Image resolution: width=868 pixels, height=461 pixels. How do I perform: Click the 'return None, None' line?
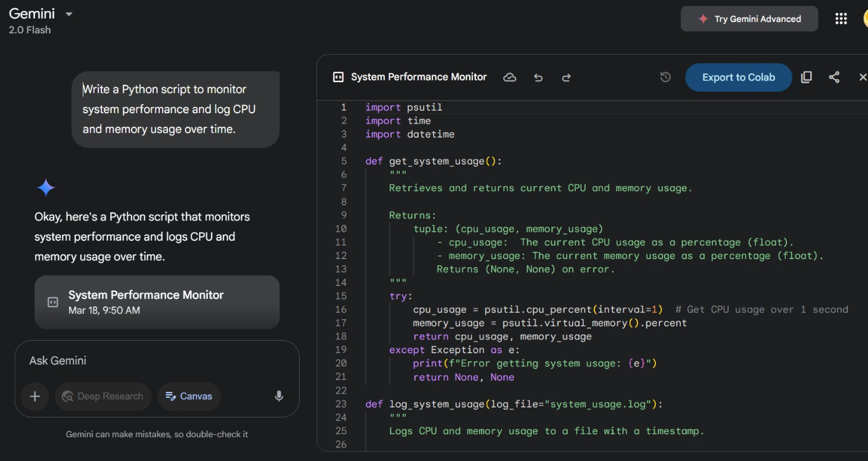(463, 378)
